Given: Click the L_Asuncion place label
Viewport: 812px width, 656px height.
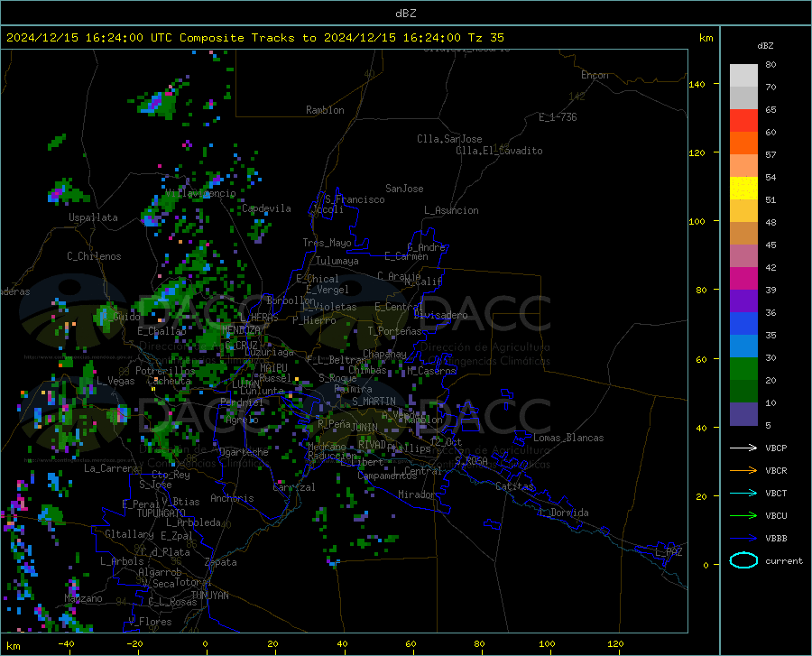Looking at the screenshot, I should tap(451, 210).
